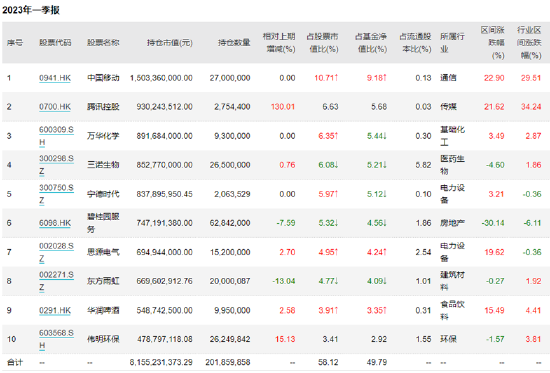Click the 2023年一季报 report title
The height and width of the screenshot is (373, 550).
pos(31,10)
